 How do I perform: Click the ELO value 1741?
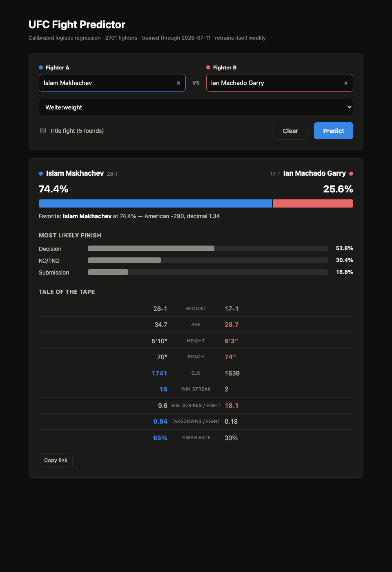[x=159, y=373]
